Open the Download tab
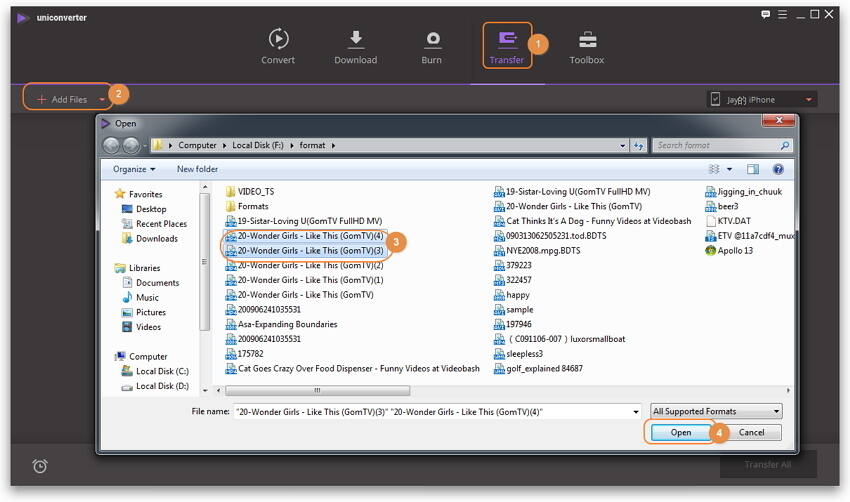 click(356, 46)
